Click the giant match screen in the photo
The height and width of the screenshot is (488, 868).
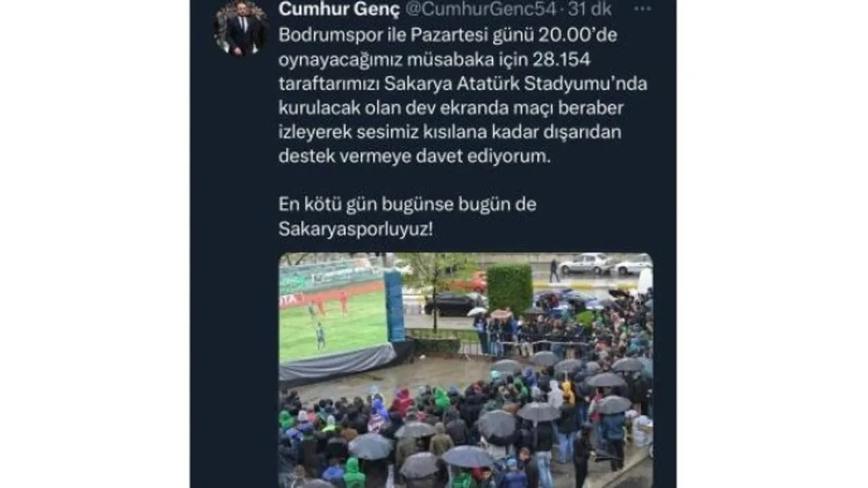[334, 315]
